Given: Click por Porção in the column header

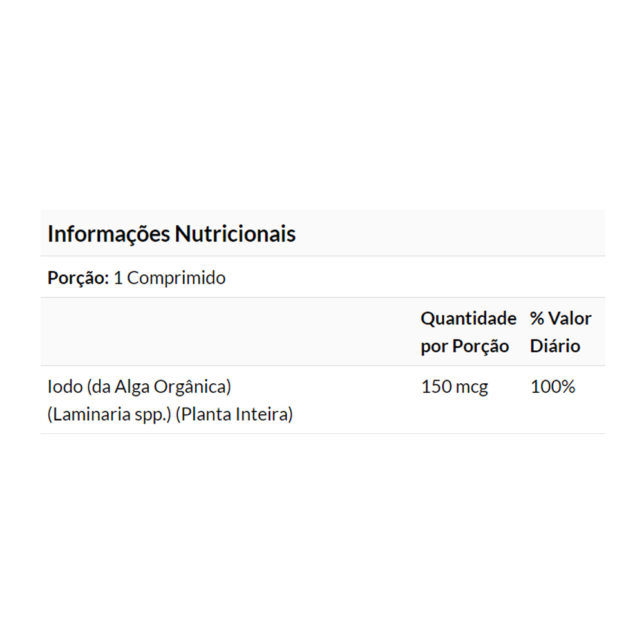Looking at the screenshot, I should pyautogui.click(x=464, y=346).
